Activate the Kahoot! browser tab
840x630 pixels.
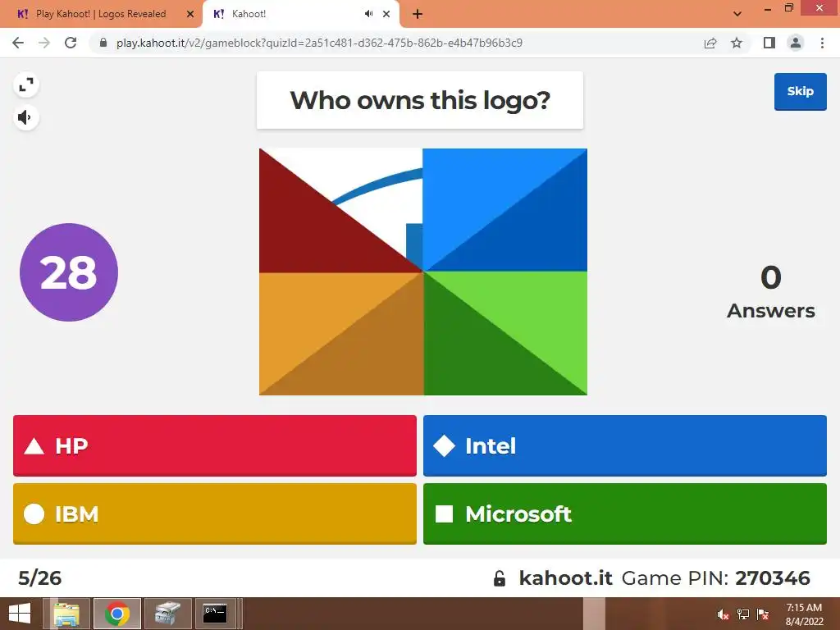tap(290, 14)
